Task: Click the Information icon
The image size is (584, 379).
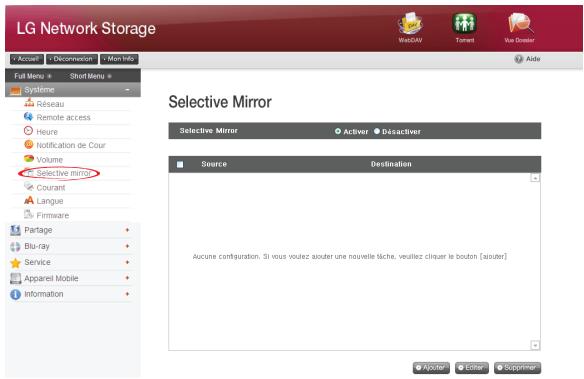Action: pyautogui.click(x=15, y=294)
